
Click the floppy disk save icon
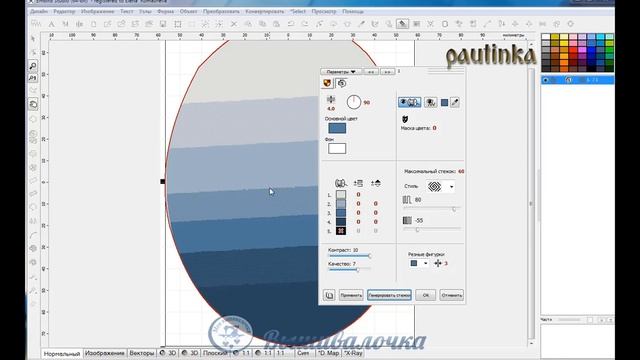pyautogui.click(x=163, y=24)
